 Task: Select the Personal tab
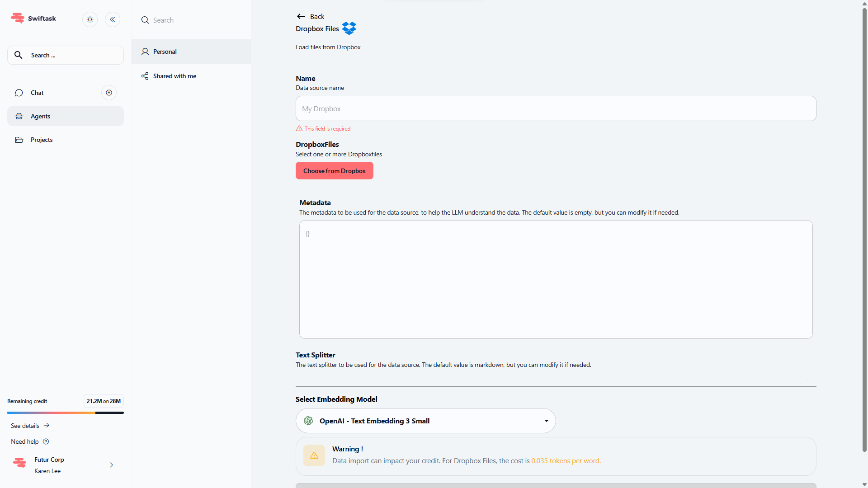tap(191, 52)
